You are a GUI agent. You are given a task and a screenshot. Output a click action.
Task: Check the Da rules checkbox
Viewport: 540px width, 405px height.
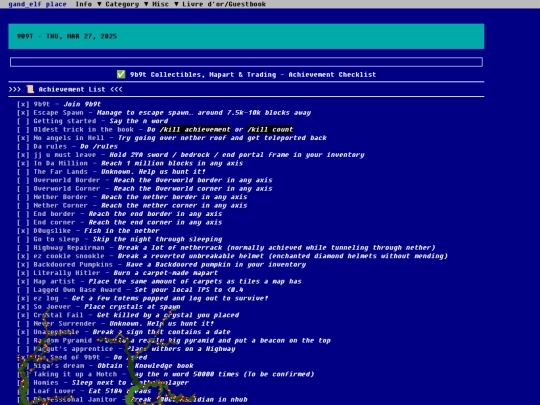pyautogui.click(x=23, y=146)
